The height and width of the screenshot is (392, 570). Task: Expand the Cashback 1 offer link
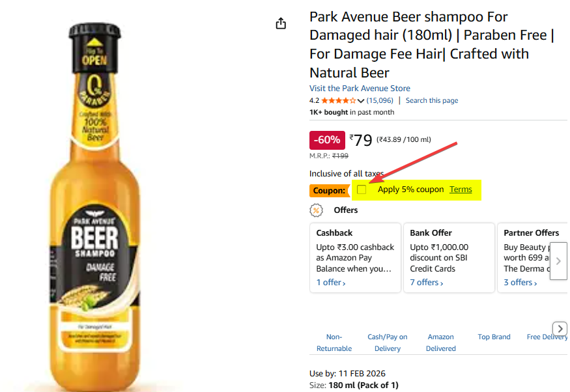click(x=331, y=283)
